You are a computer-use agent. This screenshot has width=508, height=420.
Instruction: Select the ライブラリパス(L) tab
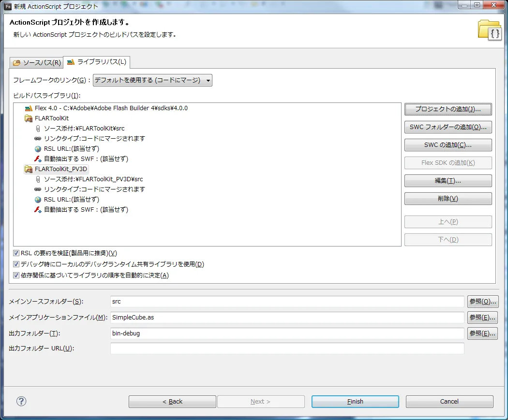click(97, 62)
